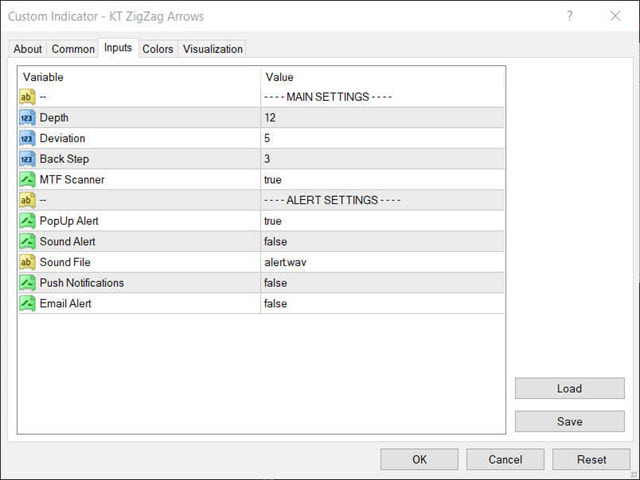
Task: Click the PopUp Alert variable name
Action: tap(69, 221)
